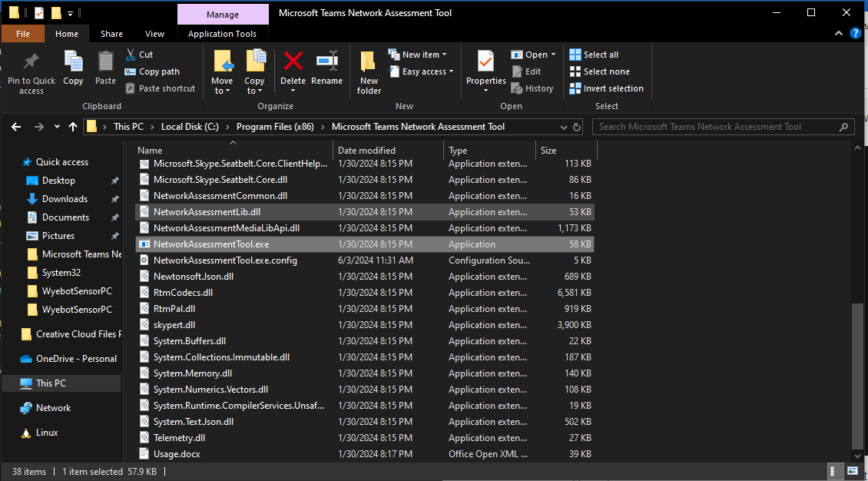Open Linux in navigation pane

point(47,433)
